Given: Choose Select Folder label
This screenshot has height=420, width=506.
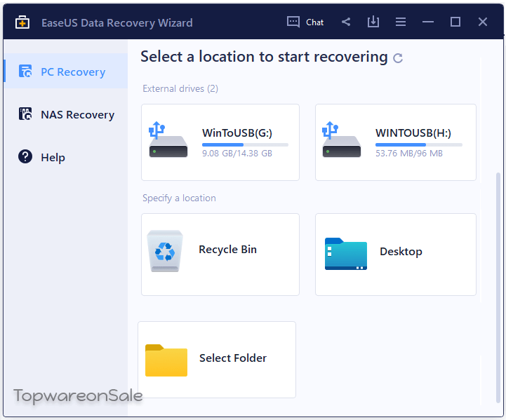Looking at the screenshot, I should [x=233, y=358].
